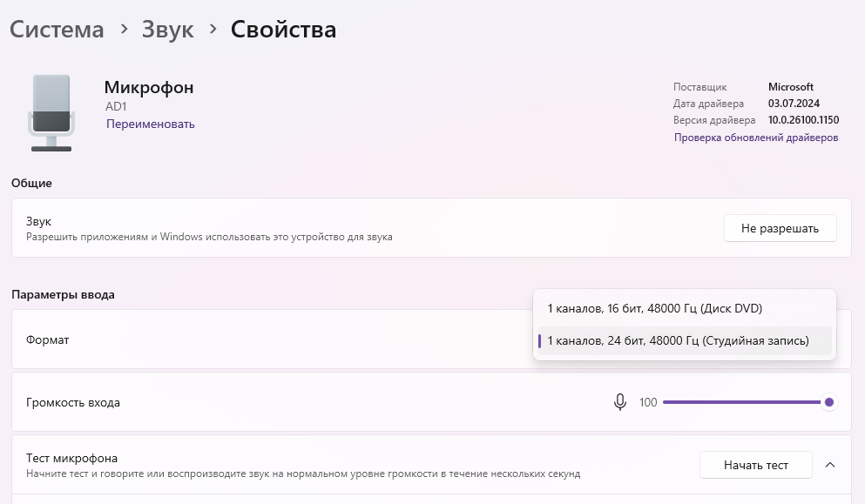Click the Формат setting row label
Screen dimensions: 865x504
click(48, 339)
